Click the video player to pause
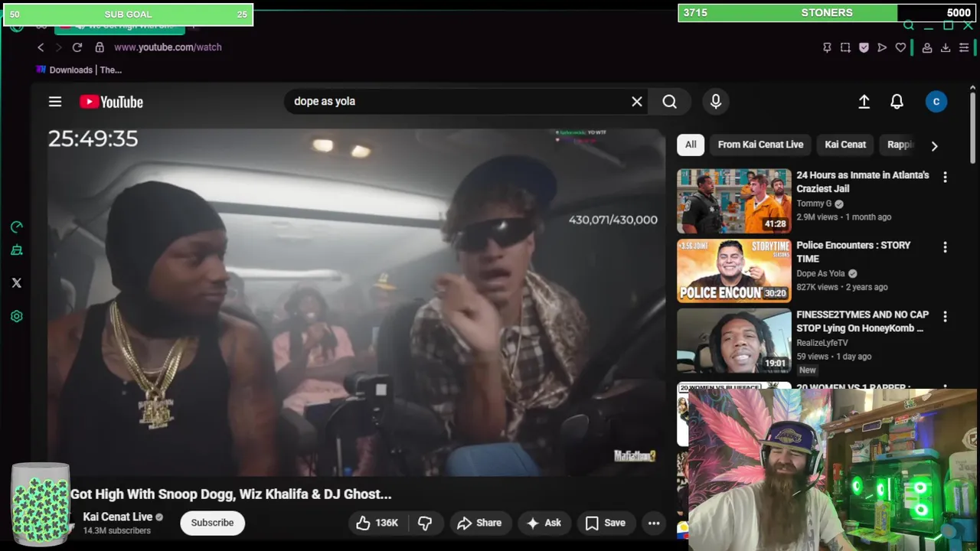This screenshot has width=980, height=551. pos(356,302)
